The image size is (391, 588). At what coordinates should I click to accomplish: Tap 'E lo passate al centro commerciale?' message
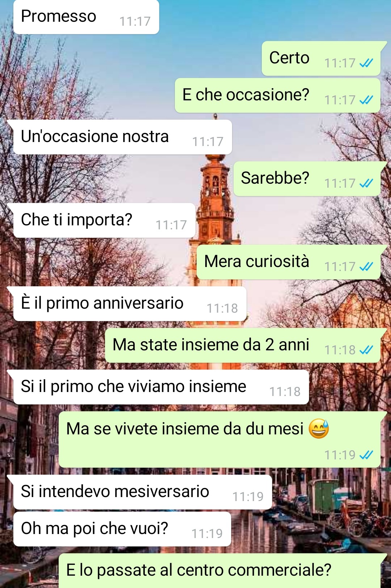[x=219, y=571]
